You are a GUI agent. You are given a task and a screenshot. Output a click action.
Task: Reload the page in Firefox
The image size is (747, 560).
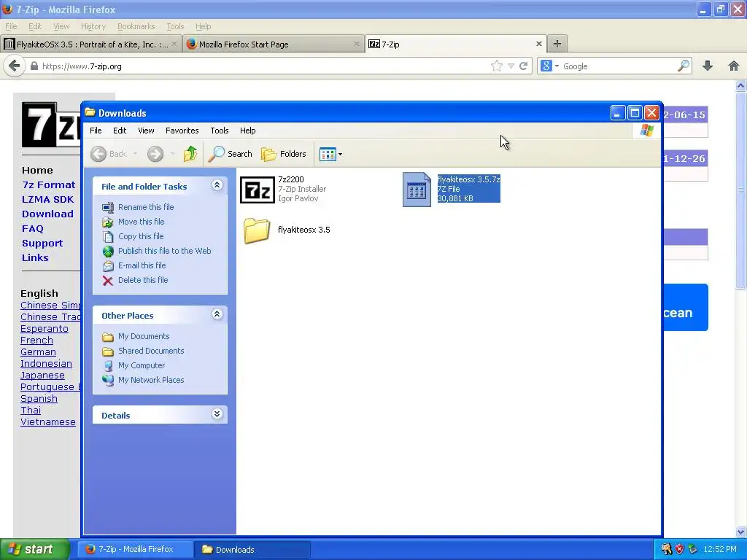point(523,66)
